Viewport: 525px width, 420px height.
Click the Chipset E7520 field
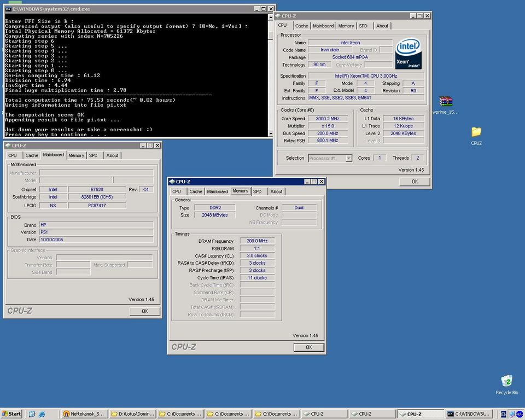pos(97,190)
